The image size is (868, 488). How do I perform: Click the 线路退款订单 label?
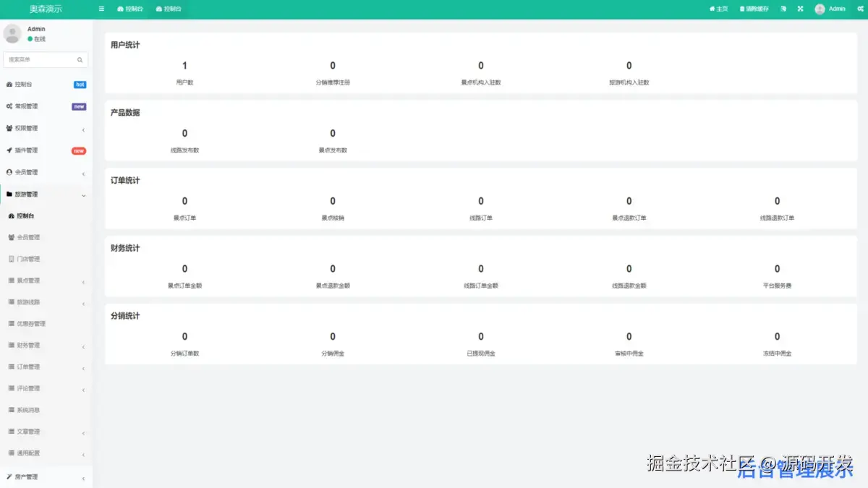777,218
